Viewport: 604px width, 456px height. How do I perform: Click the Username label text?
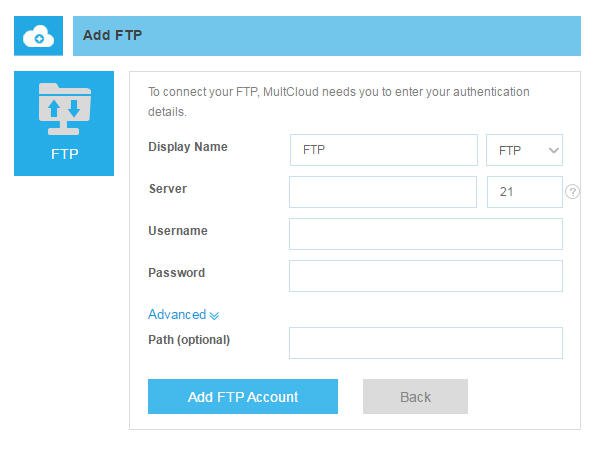pos(178,231)
